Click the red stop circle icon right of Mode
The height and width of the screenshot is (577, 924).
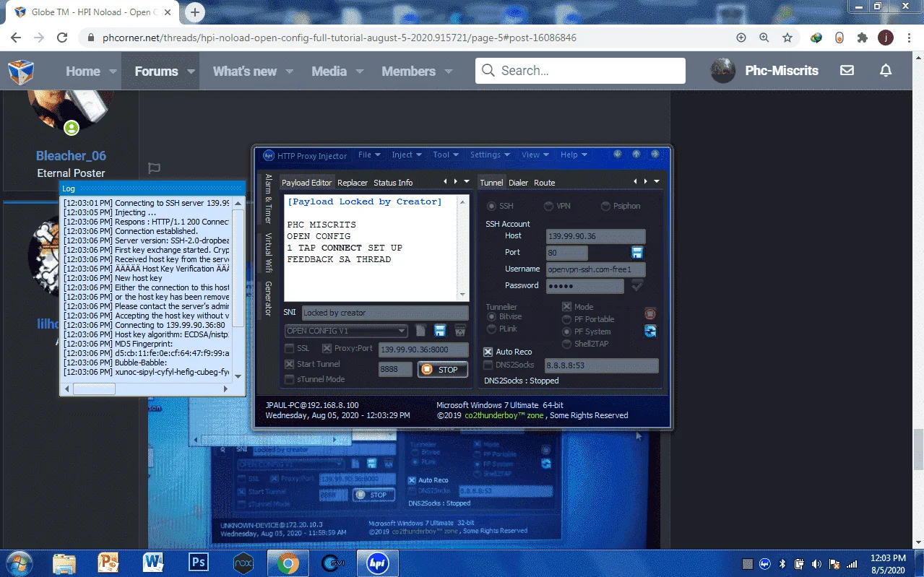pyautogui.click(x=650, y=314)
